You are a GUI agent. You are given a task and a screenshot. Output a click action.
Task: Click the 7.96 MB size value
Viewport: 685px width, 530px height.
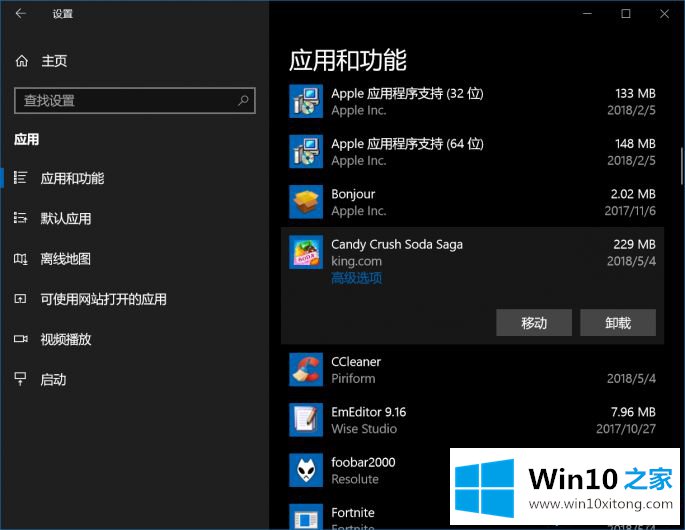pyautogui.click(x=633, y=412)
